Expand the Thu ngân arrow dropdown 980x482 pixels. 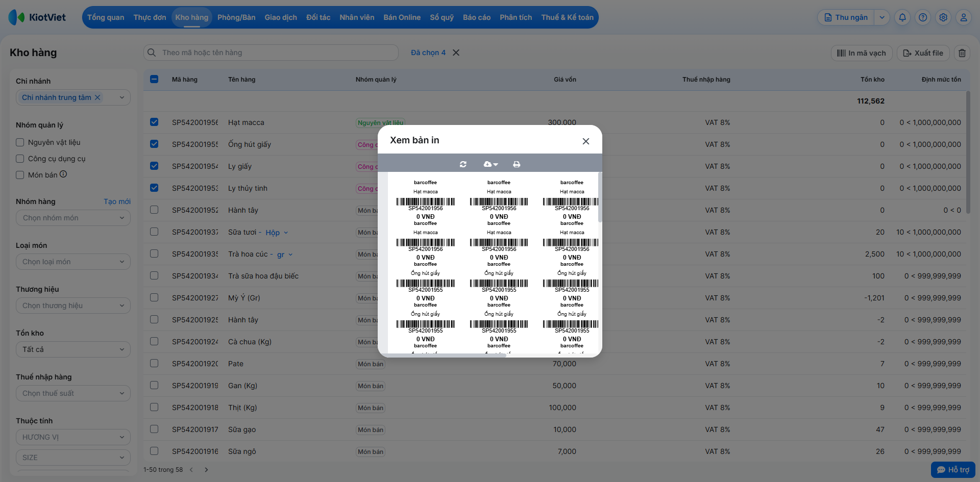[x=882, y=17]
